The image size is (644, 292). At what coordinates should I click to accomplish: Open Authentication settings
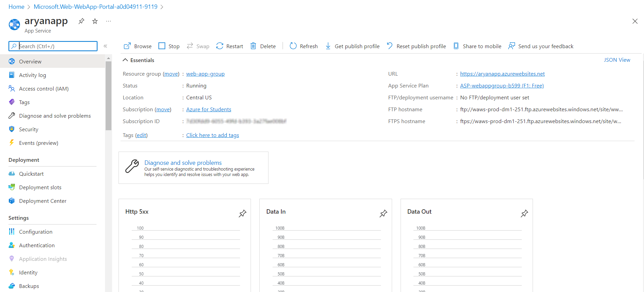[52, 245]
